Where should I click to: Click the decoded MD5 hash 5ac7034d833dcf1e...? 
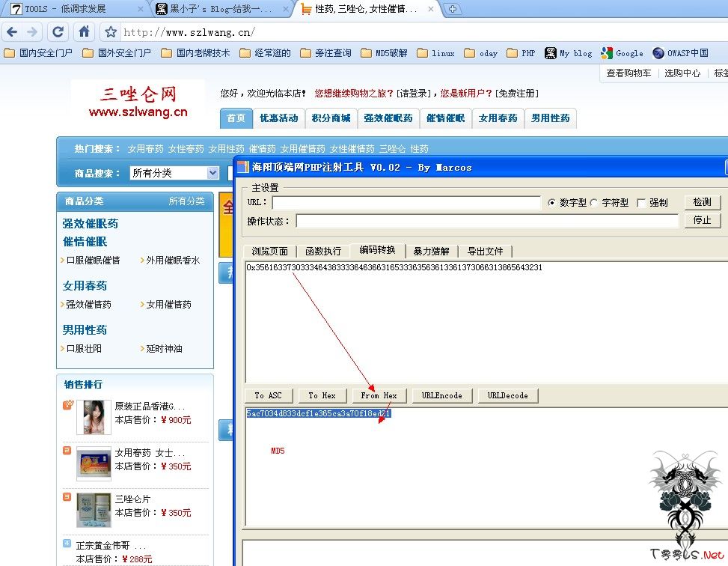(319, 413)
